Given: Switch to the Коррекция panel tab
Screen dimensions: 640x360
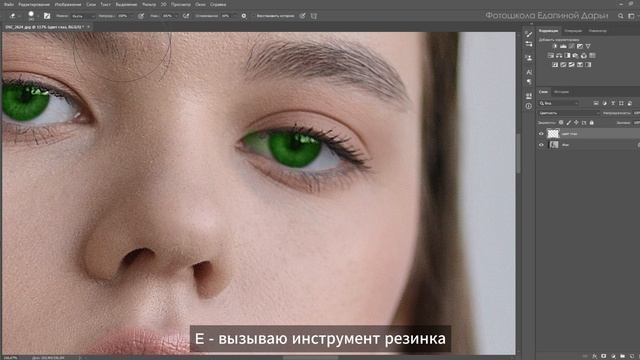Looking at the screenshot, I should tap(548, 31).
